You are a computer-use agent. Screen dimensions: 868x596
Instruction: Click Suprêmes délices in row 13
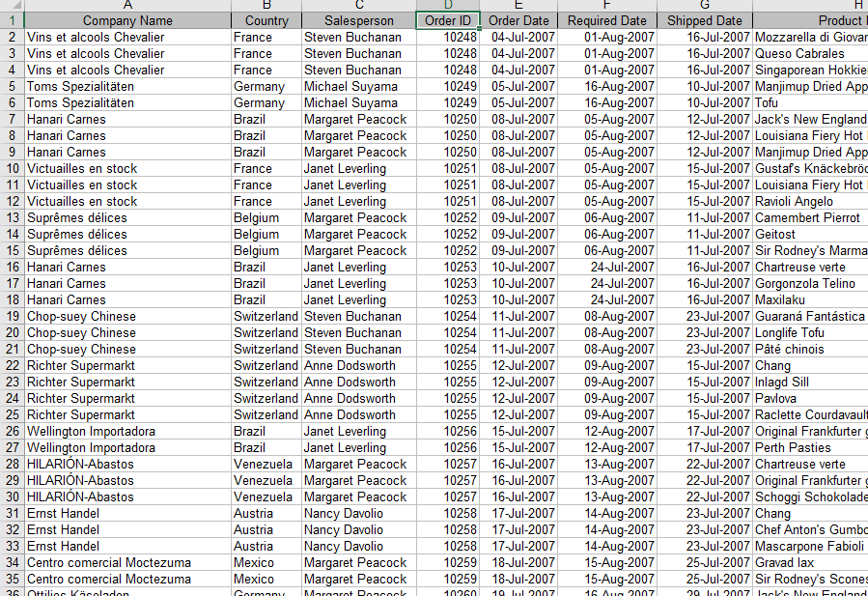127,217
